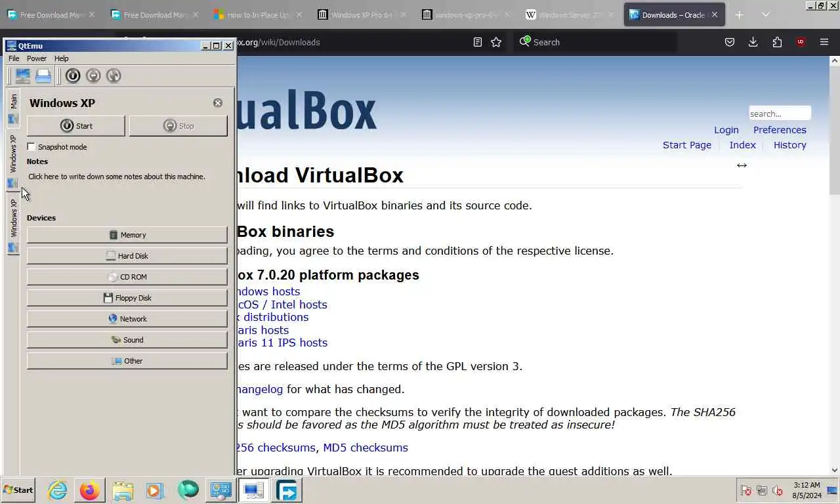840x504 pixels.
Task: Open the Preferences link on VirtualBox page
Action: [780, 130]
